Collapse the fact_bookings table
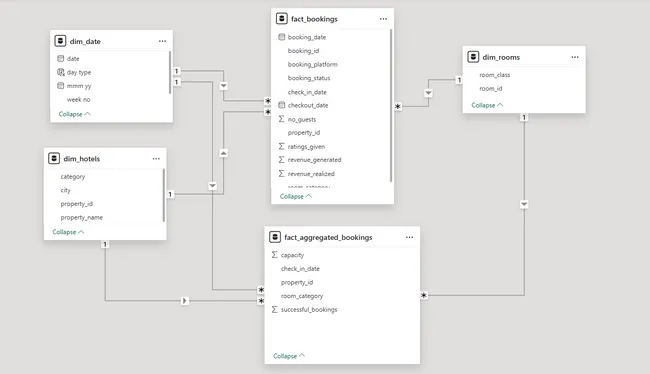650x374 pixels. (x=296, y=196)
